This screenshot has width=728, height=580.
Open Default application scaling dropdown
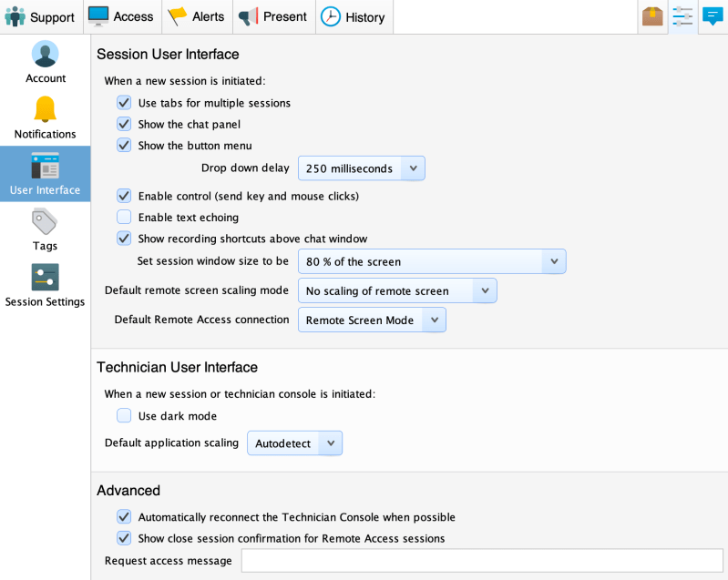[294, 444]
